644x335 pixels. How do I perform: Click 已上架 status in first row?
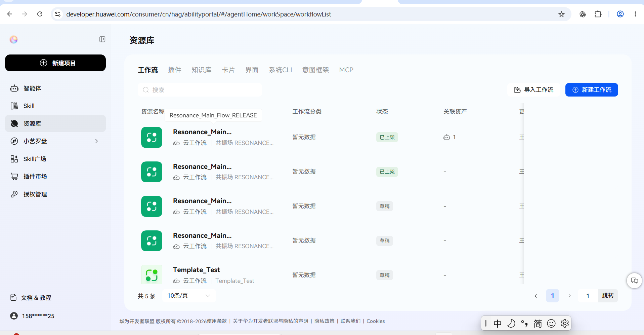click(x=387, y=137)
